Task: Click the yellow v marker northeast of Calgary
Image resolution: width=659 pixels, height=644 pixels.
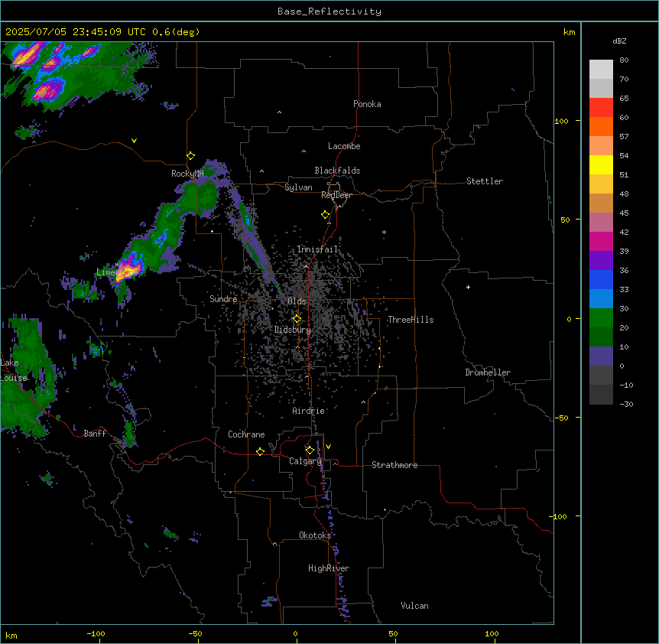Action: click(328, 447)
